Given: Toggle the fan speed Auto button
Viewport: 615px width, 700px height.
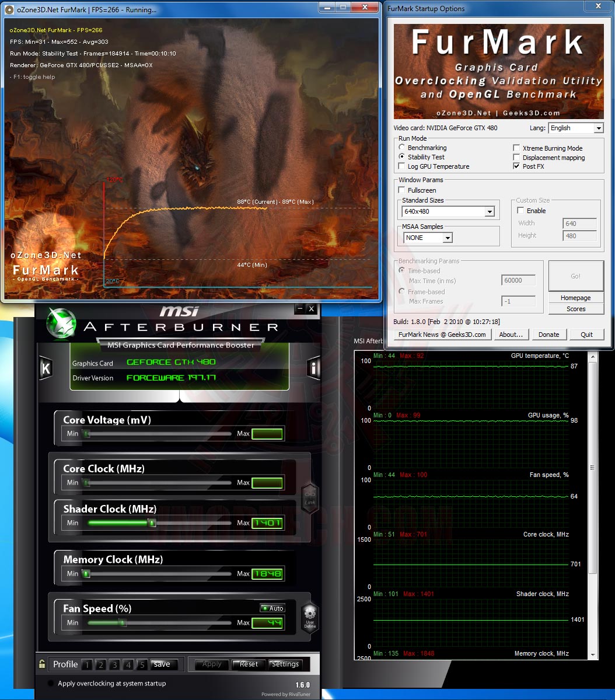Looking at the screenshot, I should [272, 608].
